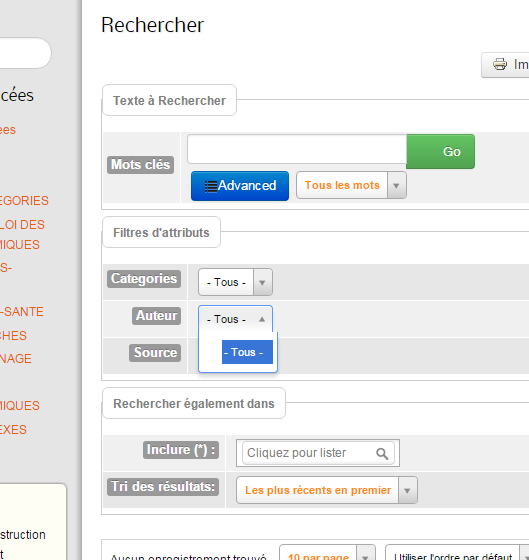The width and height of the screenshot is (529, 560).
Task: Open Les plus récents en premier dropdown
Action: [x=327, y=490]
